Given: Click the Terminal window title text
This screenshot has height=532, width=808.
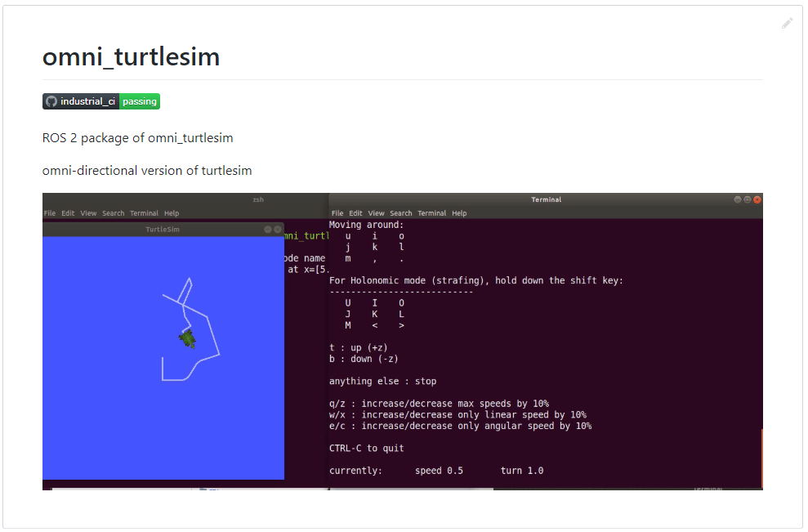Looking at the screenshot, I should (547, 199).
